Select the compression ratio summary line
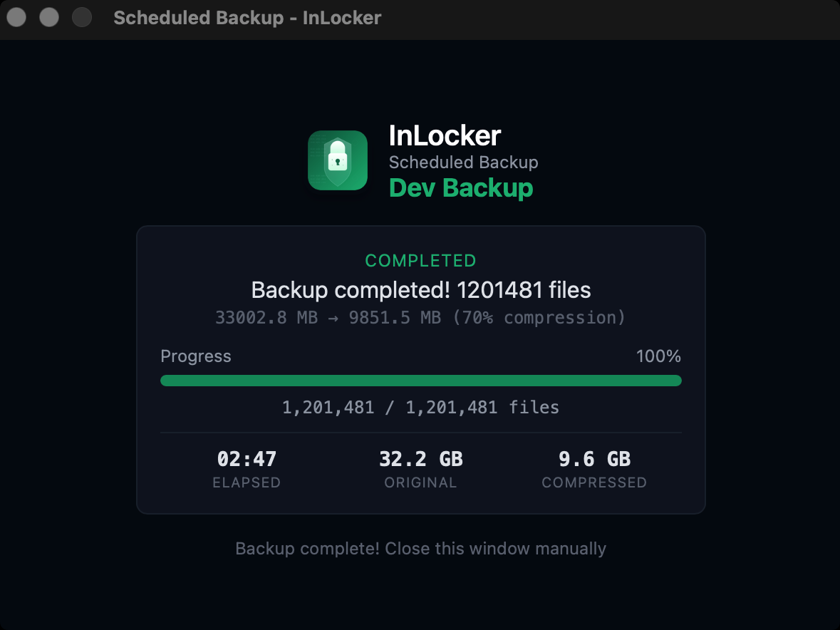The height and width of the screenshot is (630, 840). pyautogui.click(x=420, y=317)
